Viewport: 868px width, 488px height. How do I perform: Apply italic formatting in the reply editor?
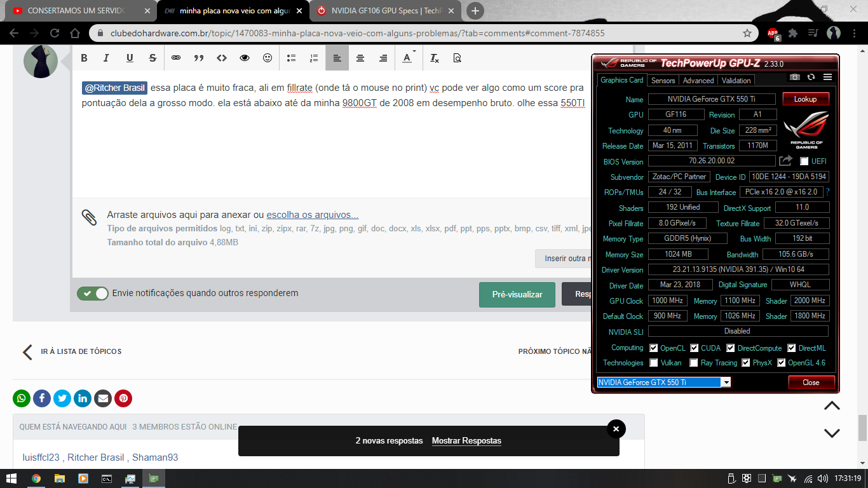click(x=106, y=58)
